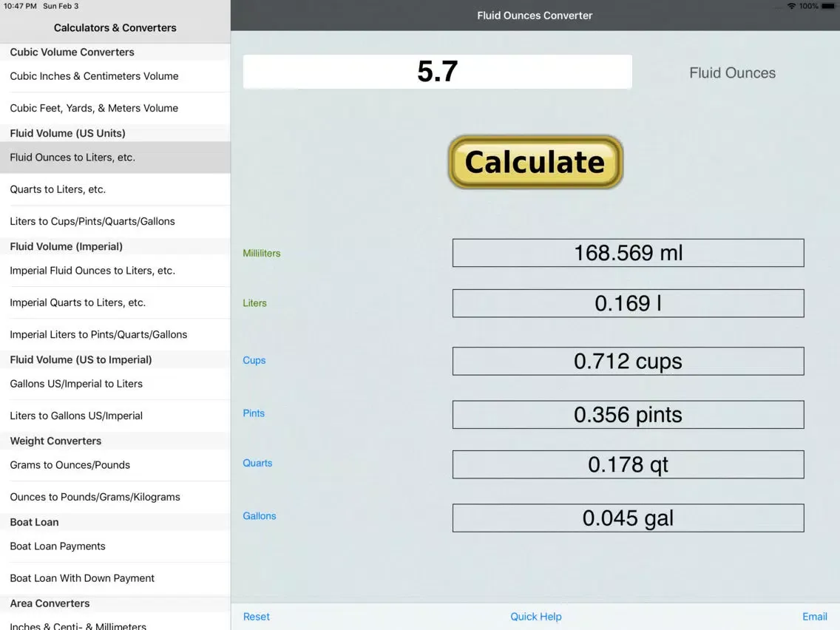Click the Fluid Ounces Converter title
This screenshot has height=630, width=840.
click(535, 16)
